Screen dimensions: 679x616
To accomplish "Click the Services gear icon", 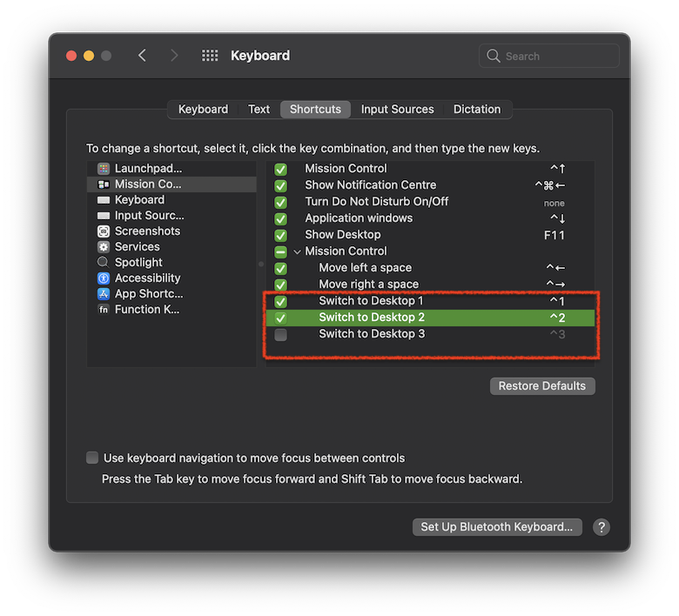I will tap(104, 247).
